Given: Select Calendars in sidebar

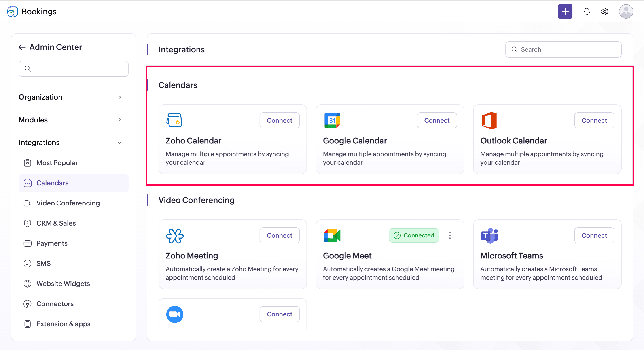Looking at the screenshot, I should tap(74, 183).
